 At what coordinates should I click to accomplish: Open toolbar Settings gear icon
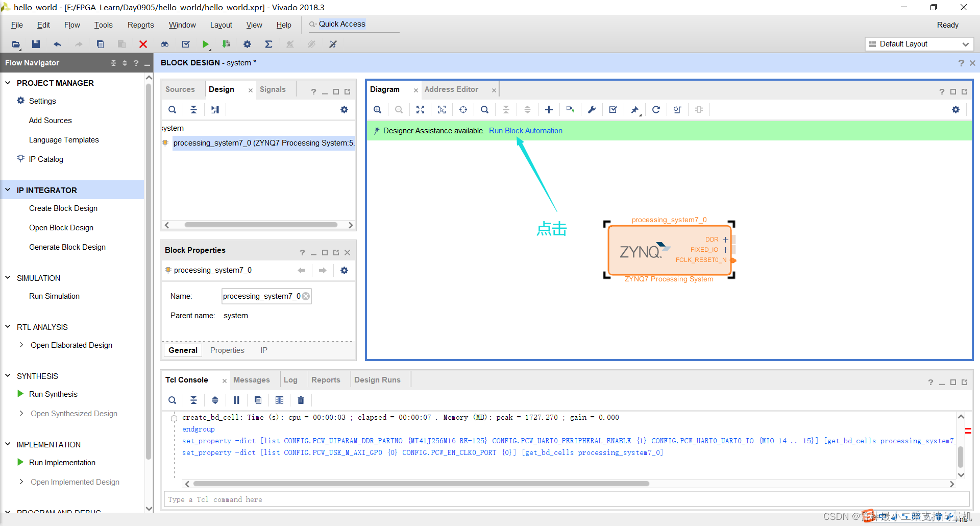click(x=247, y=44)
